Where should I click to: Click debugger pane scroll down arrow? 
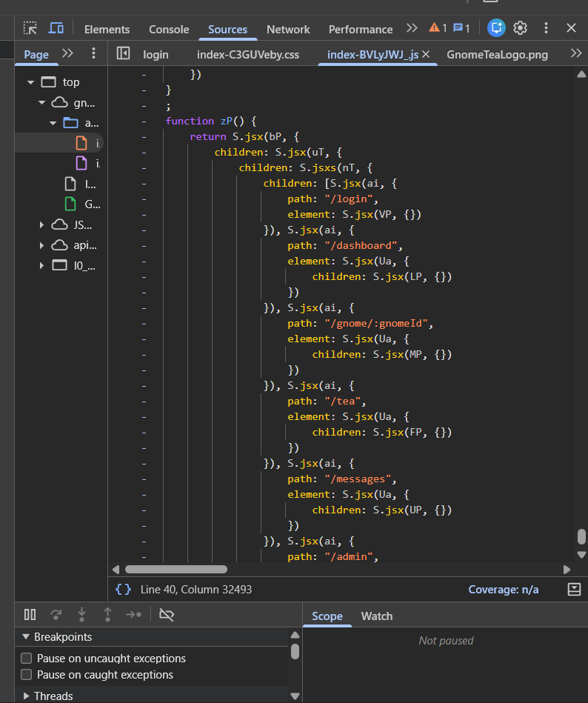coord(295,696)
